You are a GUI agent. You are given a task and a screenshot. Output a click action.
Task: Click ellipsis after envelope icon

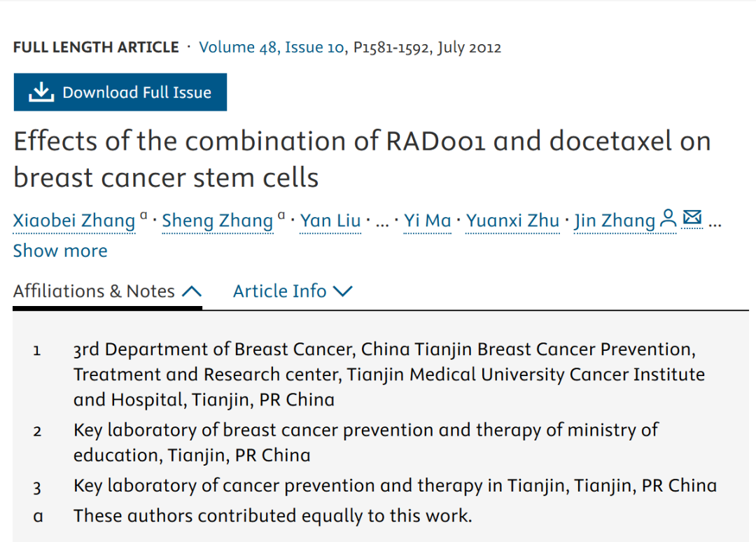715,224
